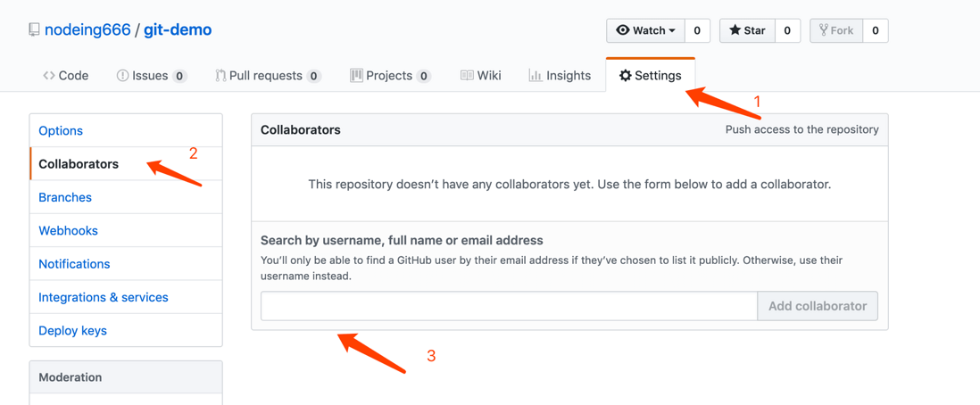Click the watchers count next to Watch
The width and height of the screenshot is (980, 405).
[x=697, y=30]
